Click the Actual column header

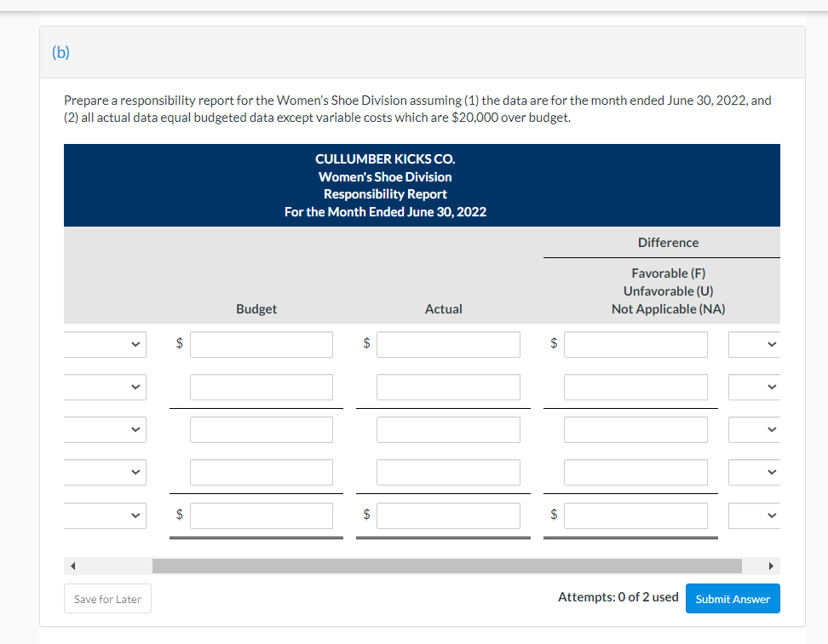[444, 309]
